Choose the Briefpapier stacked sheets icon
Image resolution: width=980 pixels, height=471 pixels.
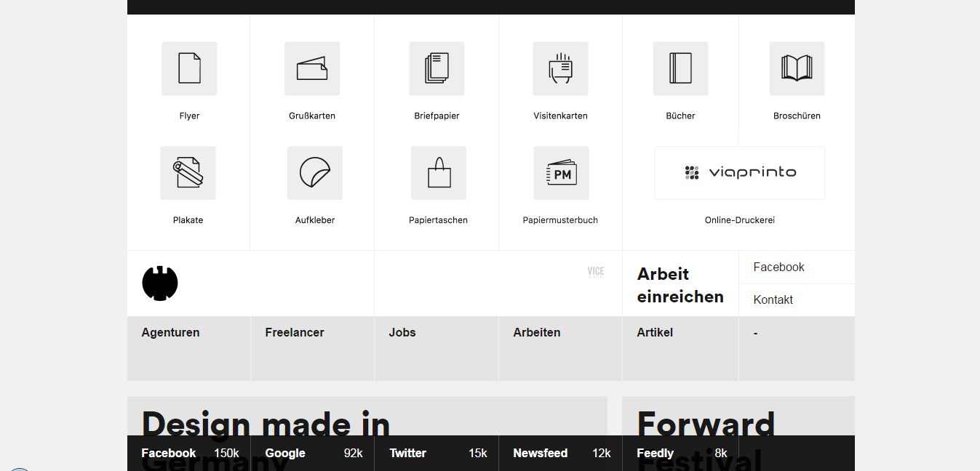pyautogui.click(x=437, y=68)
